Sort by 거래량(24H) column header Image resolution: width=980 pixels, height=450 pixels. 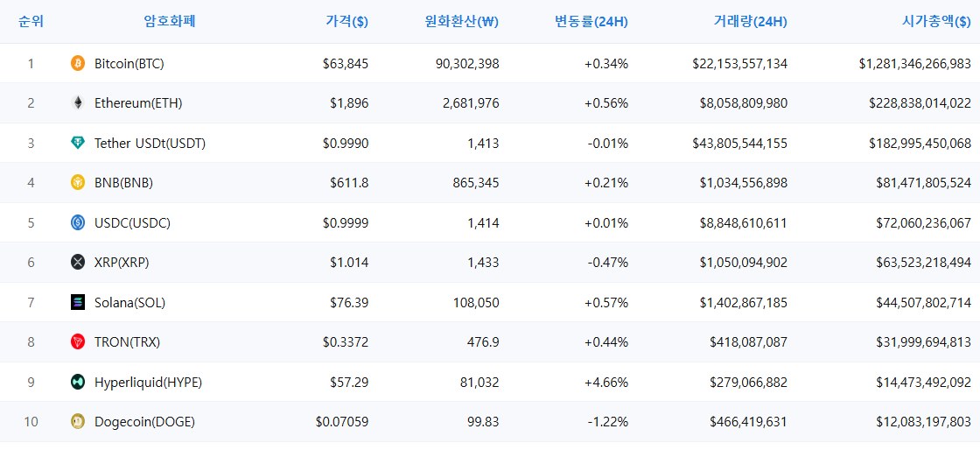pos(751,22)
